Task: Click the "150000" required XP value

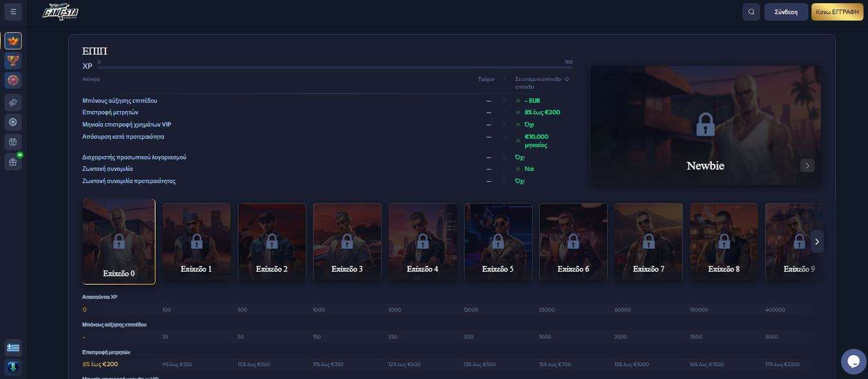Action: (x=699, y=310)
